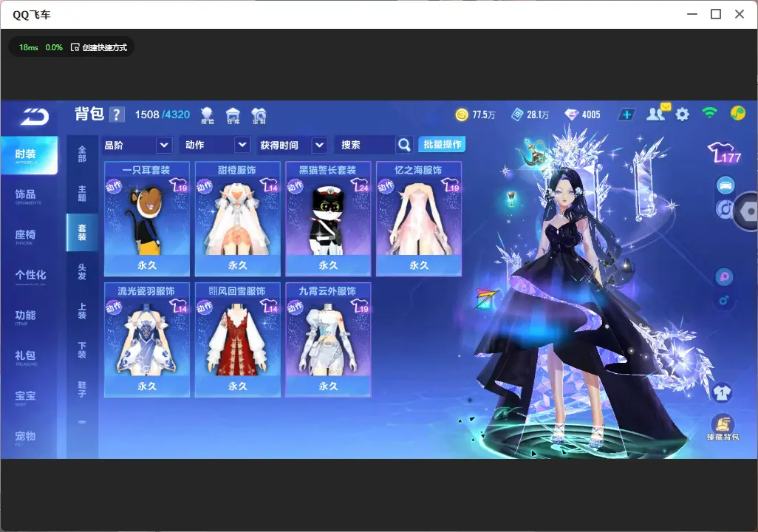The image size is (758, 532).
Task: Click the glowing goblet icon
Action: point(511,198)
